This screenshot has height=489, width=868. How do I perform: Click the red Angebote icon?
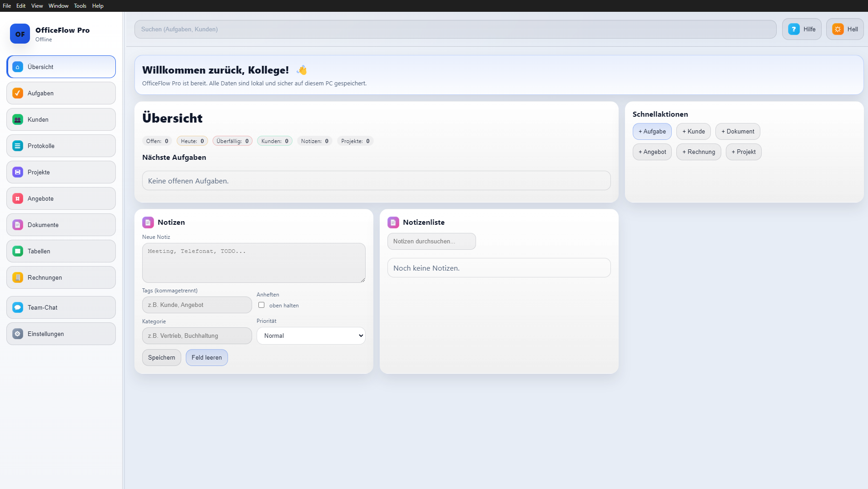point(18,198)
